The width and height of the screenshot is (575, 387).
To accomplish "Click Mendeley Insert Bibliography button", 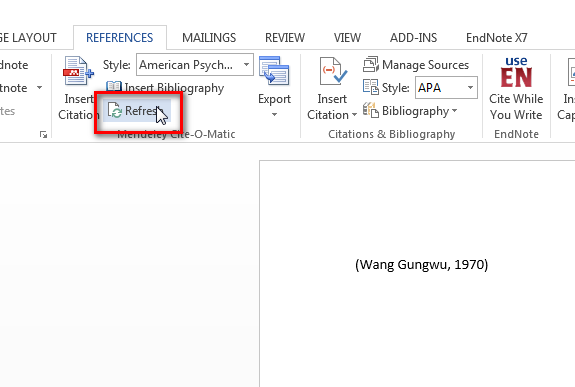I will (165, 88).
